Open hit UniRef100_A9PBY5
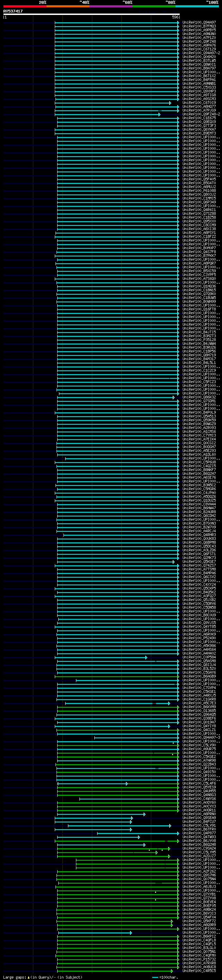Screen dimensions: 222x980 199,30
